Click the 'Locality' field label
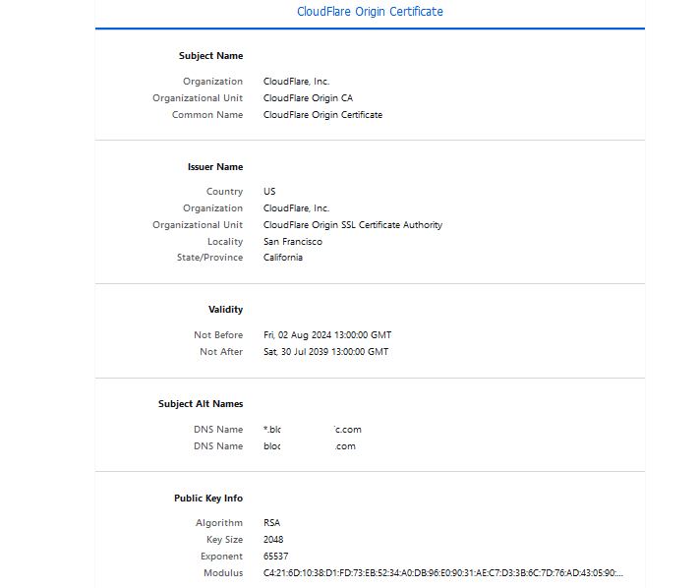The image size is (700, 588). [x=225, y=242]
